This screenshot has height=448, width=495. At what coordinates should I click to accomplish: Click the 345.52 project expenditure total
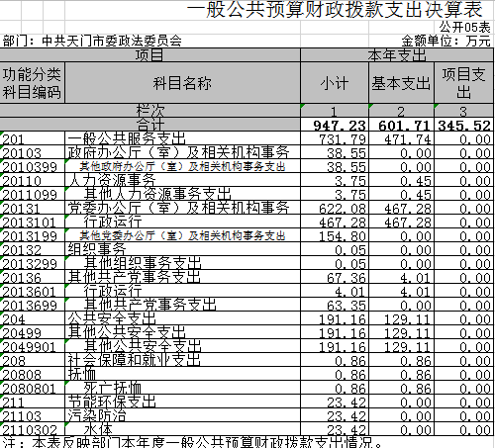464,125
